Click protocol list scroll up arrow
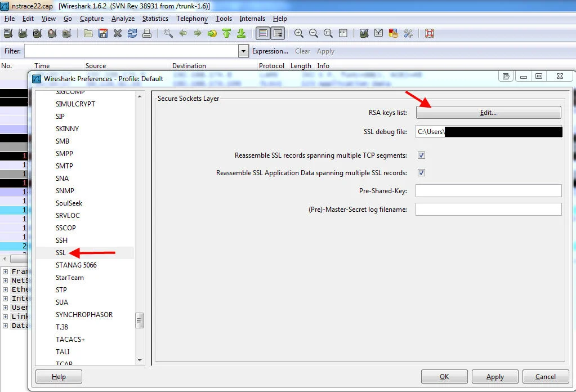 point(140,96)
